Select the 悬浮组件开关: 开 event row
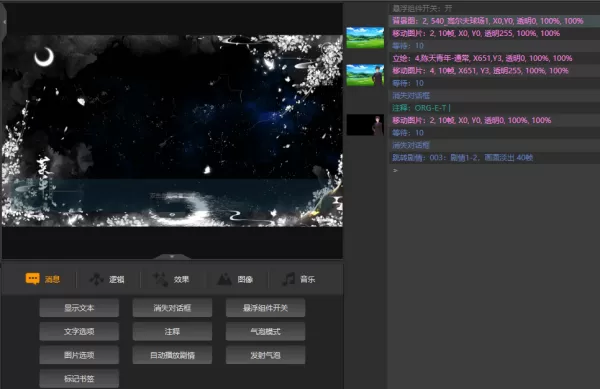This screenshot has height=389, width=600. [494, 8]
